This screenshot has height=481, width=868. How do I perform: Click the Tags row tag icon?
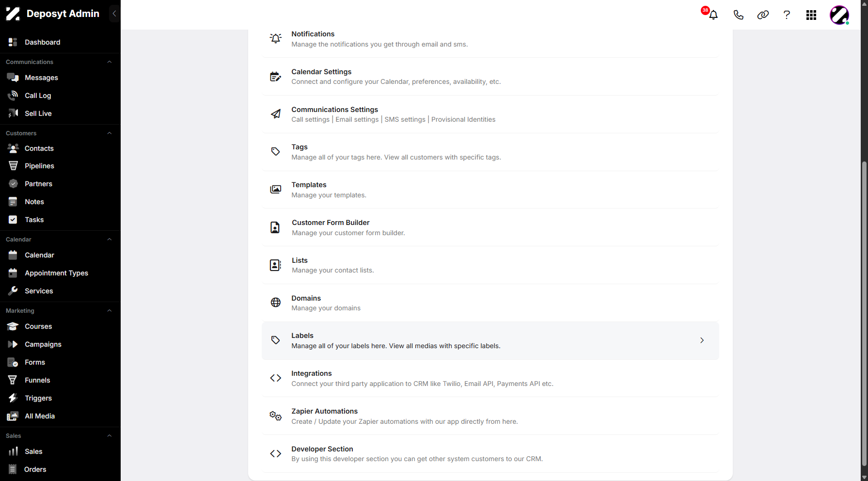coord(276,152)
